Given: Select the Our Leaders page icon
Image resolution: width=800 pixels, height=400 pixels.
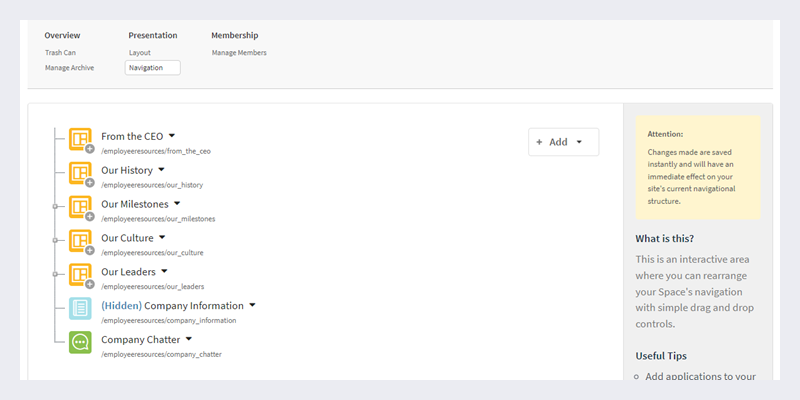Looking at the screenshot, I should [x=80, y=275].
